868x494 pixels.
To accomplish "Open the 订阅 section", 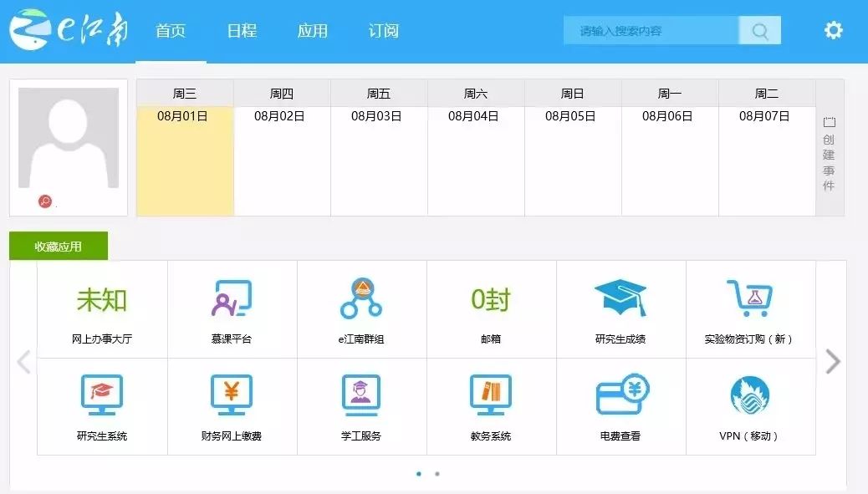I will click(382, 30).
